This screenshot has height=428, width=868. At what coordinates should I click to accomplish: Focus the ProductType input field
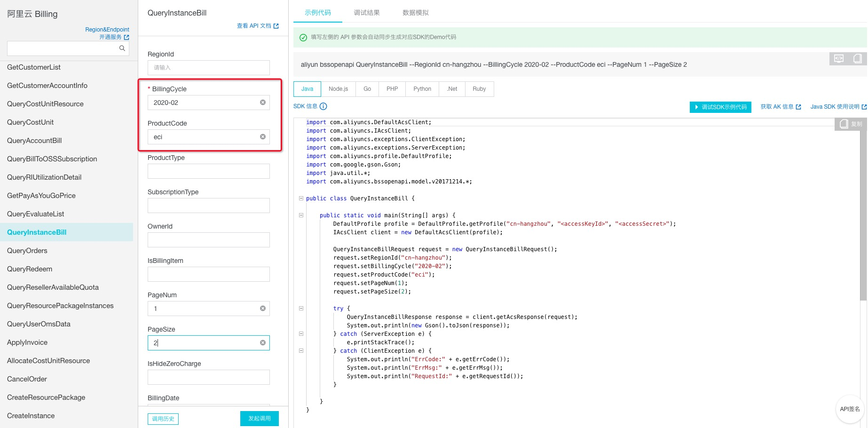tap(209, 171)
